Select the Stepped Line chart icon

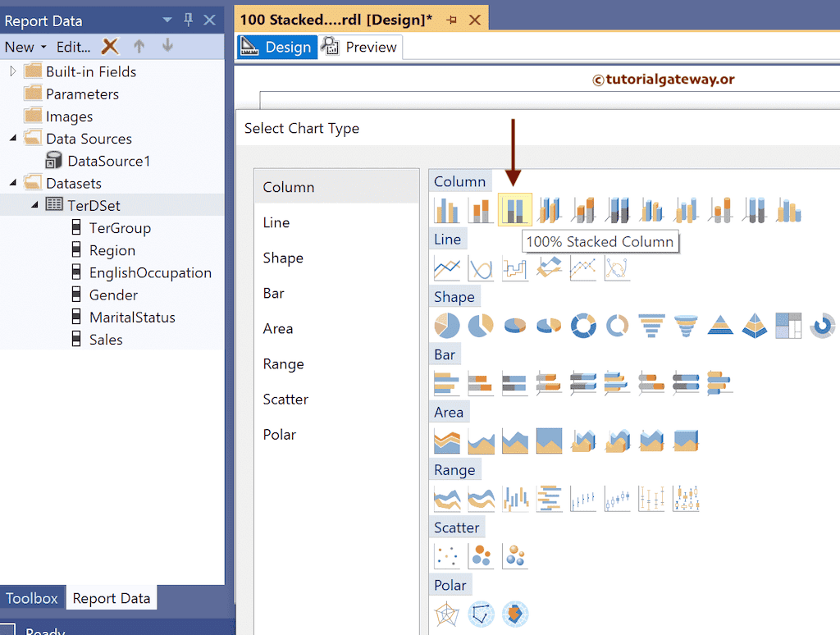515,267
